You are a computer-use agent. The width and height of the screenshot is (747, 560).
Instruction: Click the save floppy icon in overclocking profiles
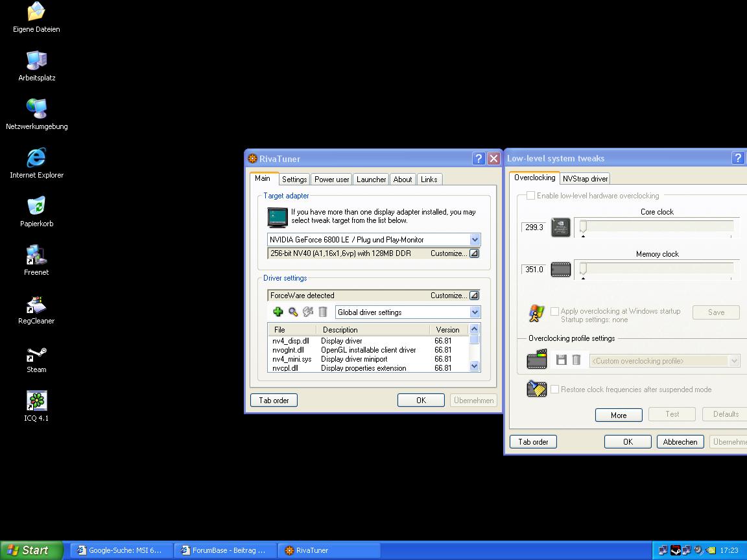click(561, 360)
